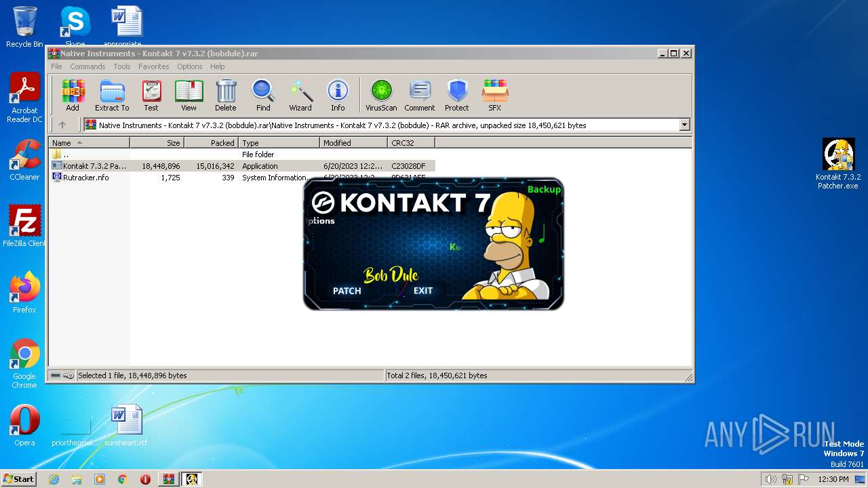
Task: Click the Info toolbar icon
Action: [x=338, y=95]
